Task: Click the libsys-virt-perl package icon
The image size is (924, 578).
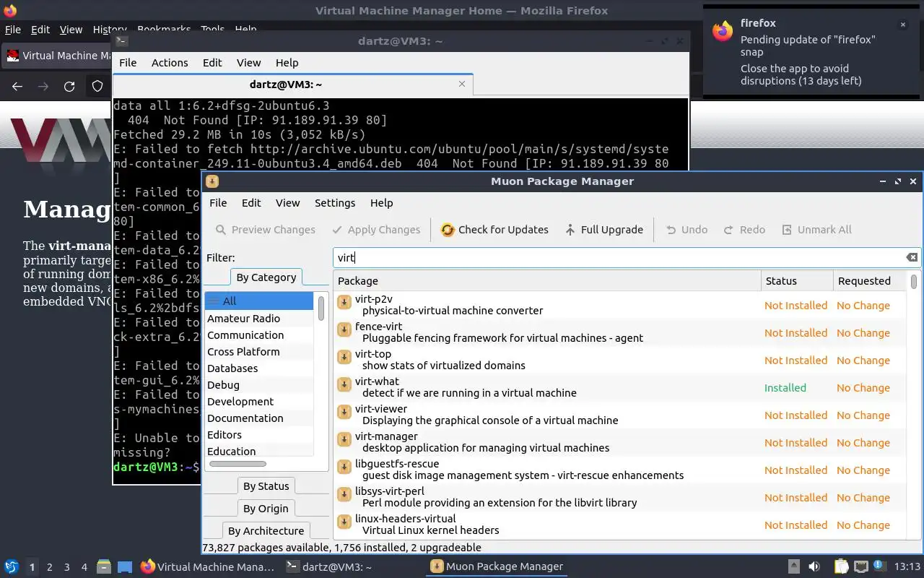Action: [x=344, y=494]
